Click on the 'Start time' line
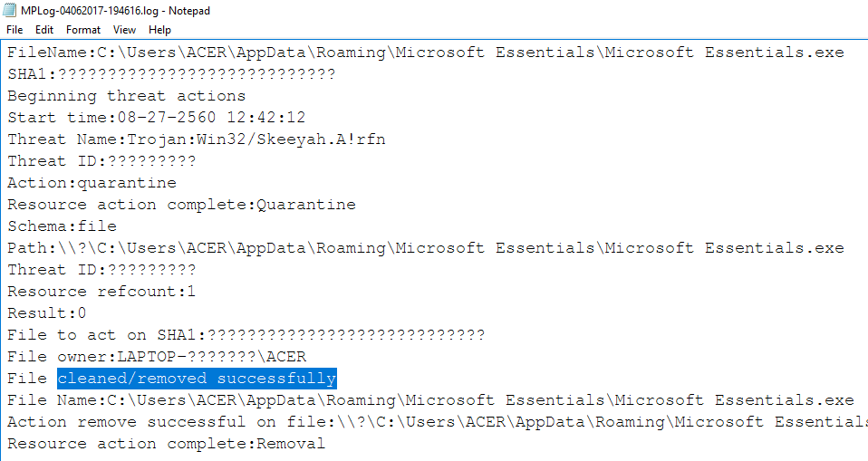 click(156, 118)
